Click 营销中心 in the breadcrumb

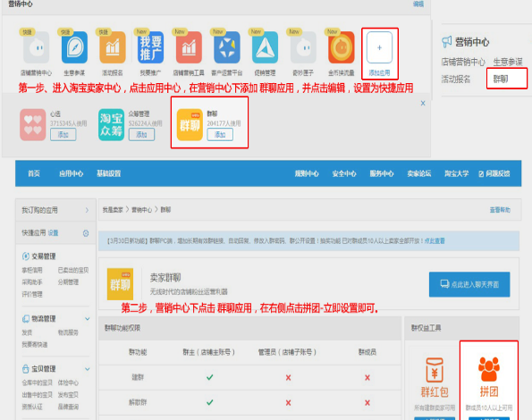click(141, 210)
